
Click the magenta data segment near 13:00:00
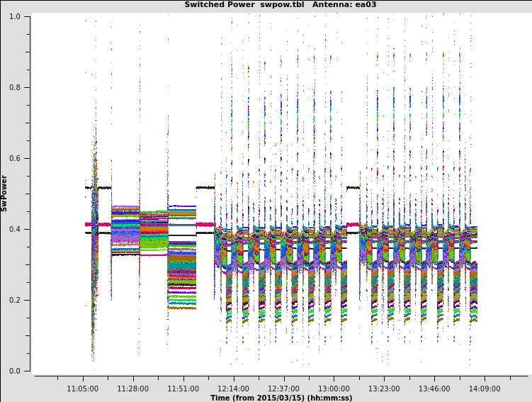[x=352, y=225]
